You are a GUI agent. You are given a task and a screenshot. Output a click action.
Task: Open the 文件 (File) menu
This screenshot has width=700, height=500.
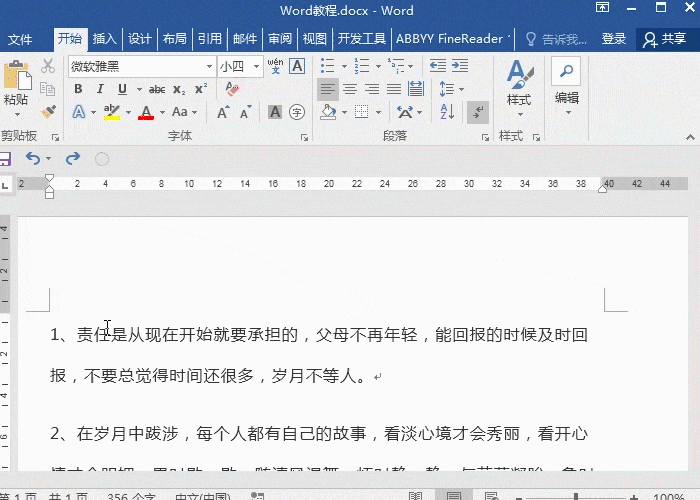tap(20, 39)
